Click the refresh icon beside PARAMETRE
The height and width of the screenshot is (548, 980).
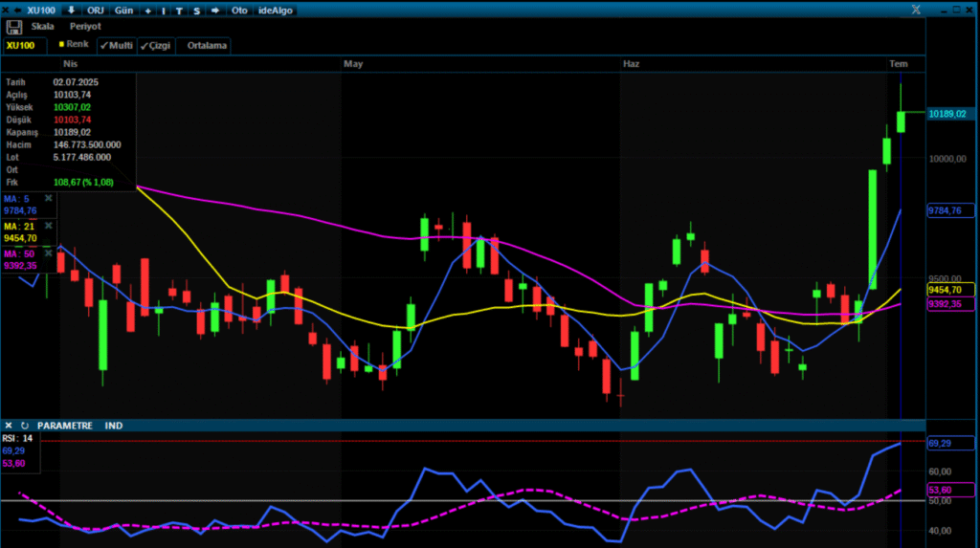25,426
